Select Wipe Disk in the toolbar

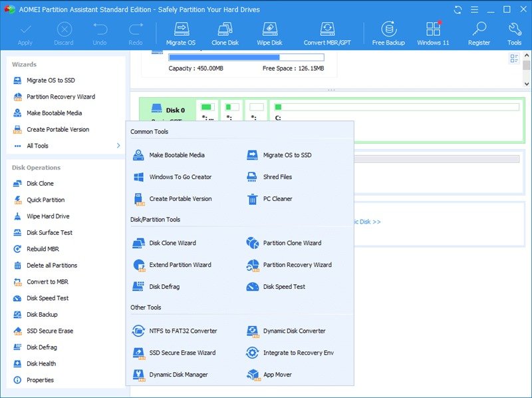pos(270,34)
